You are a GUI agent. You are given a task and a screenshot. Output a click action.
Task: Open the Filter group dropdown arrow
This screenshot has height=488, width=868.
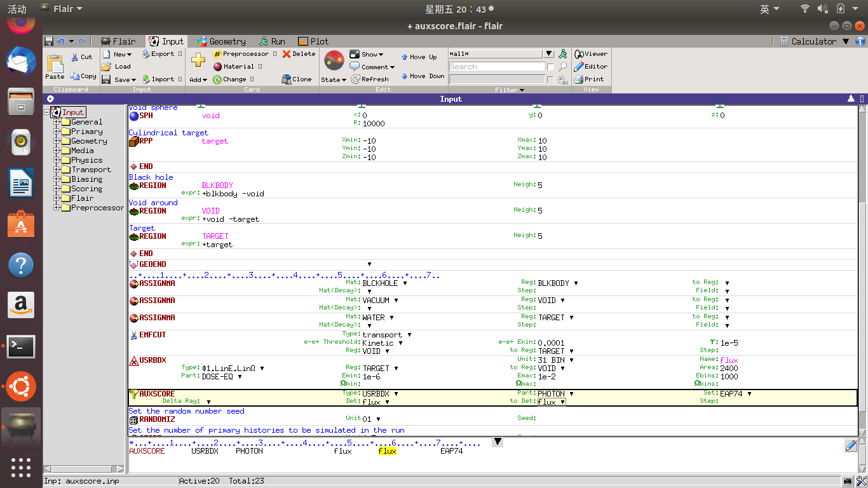[522, 90]
